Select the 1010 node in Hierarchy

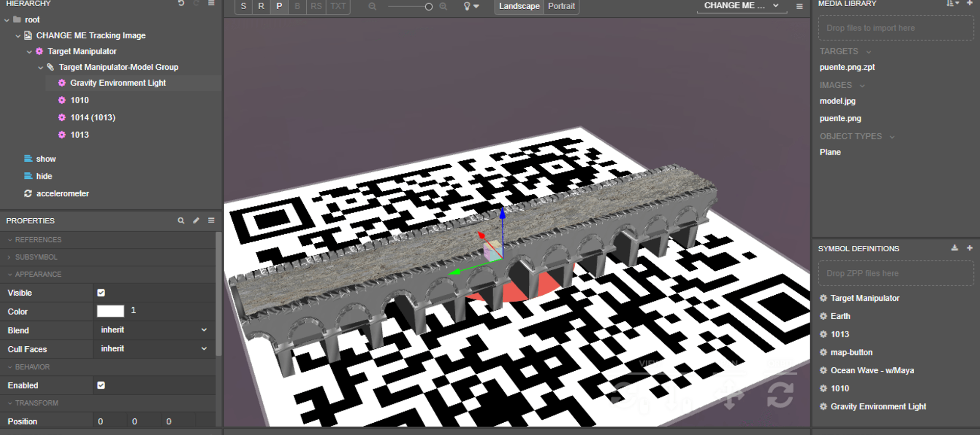80,100
